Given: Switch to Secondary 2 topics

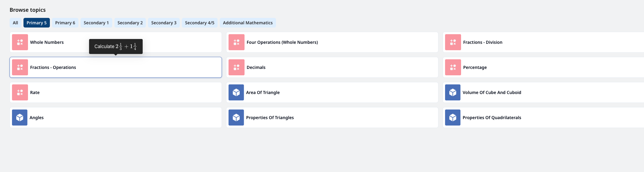Looking at the screenshot, I should coord(130,23).
